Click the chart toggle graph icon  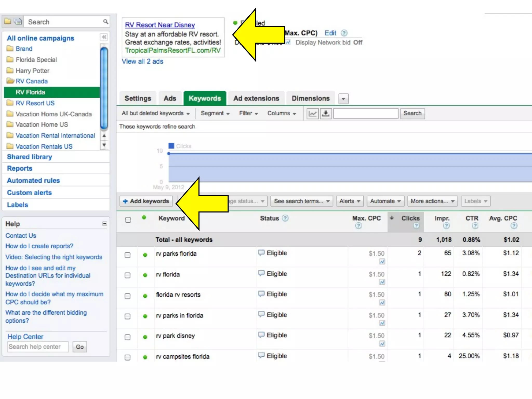[312, 114]
